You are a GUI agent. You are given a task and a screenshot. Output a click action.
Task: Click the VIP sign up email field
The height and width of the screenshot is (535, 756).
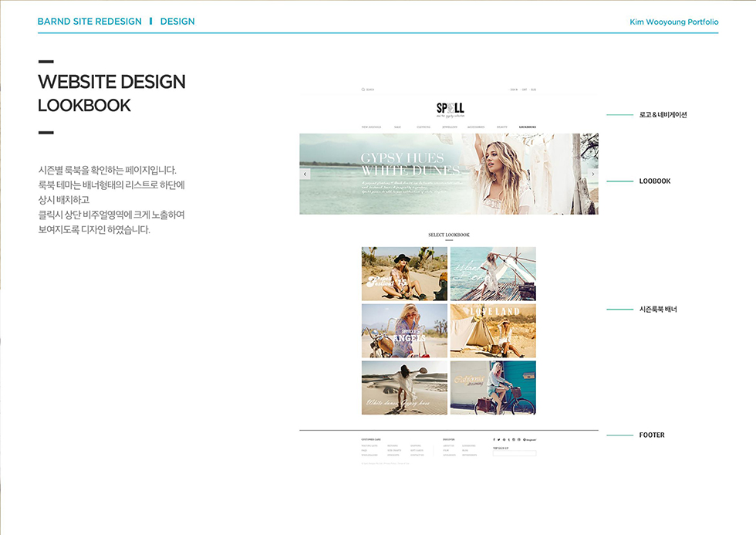click(515, 453)
